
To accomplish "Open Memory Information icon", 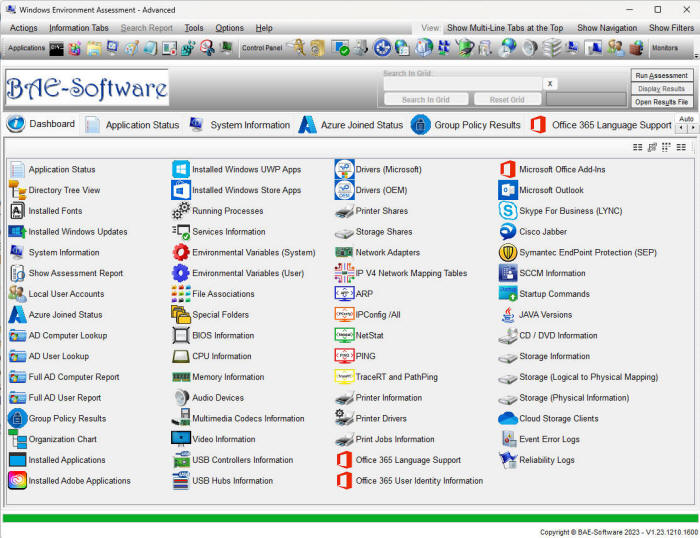I will pyautogui.click(x=181, y=377).
